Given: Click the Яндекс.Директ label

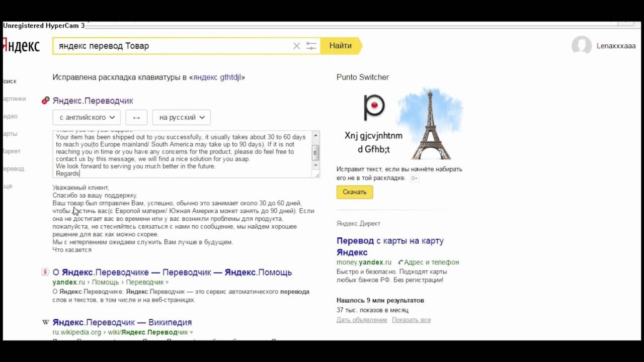Looking at the screenshot, I should (358, 223).
